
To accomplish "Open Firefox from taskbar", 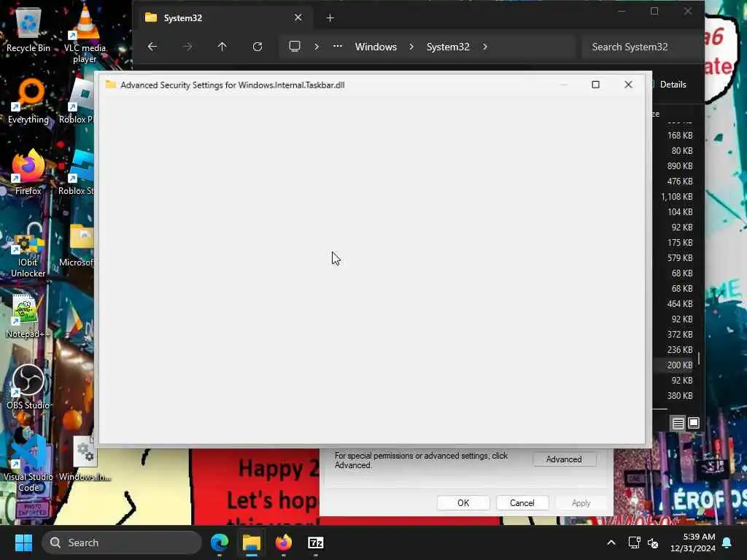I will coord(284,542).
